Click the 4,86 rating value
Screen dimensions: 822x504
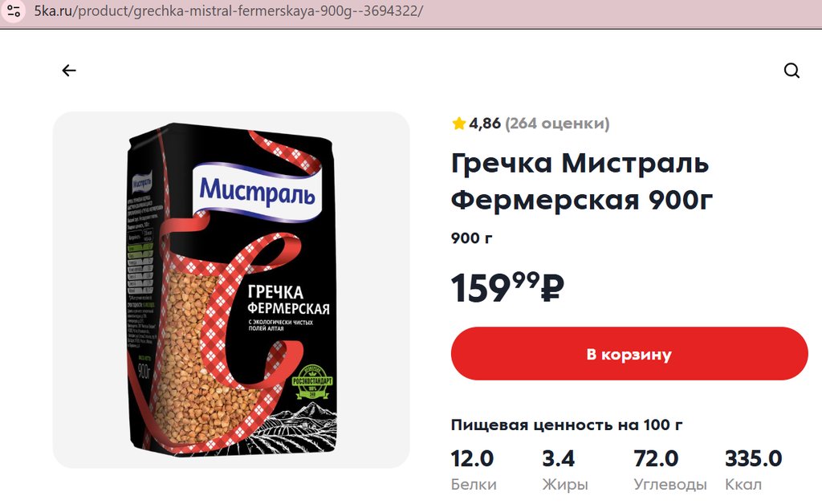click(485, 124)
